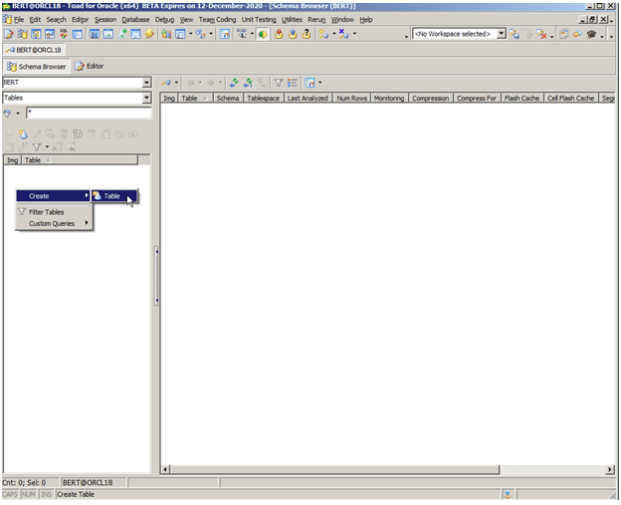The width and height of the screenshot is (621, 505).
Task: Click the clipboard icon near the graduation cap
Action: point(564,34)
